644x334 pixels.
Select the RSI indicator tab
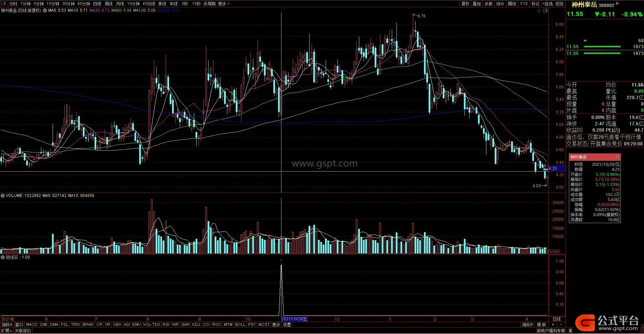[x=166, y=325]
